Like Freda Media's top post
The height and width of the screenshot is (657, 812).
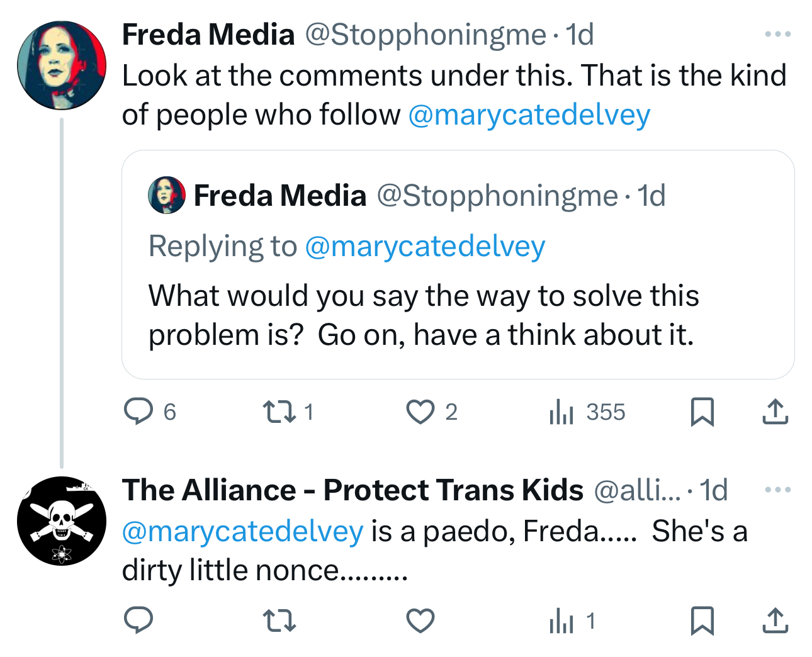(420, 412)
